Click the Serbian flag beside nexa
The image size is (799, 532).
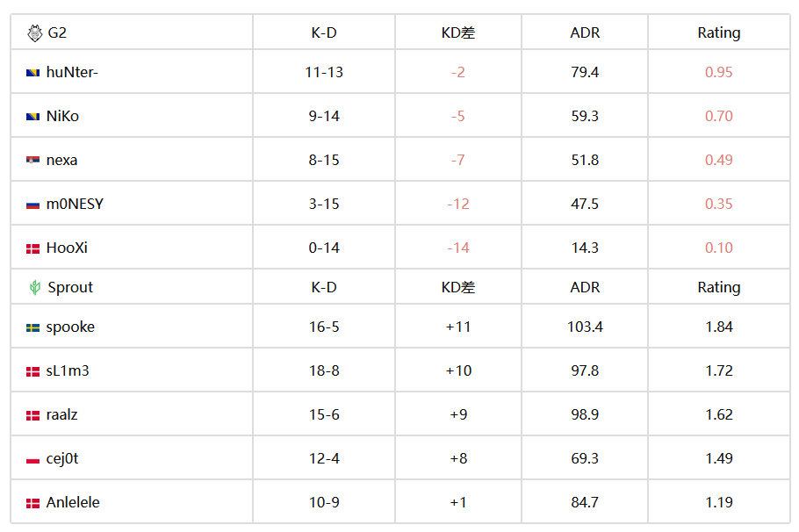pyautogui.click(x=32, y=161)
